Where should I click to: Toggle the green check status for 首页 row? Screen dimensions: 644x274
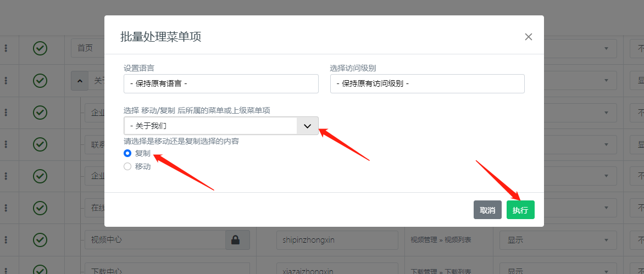(x=40, y=48)
